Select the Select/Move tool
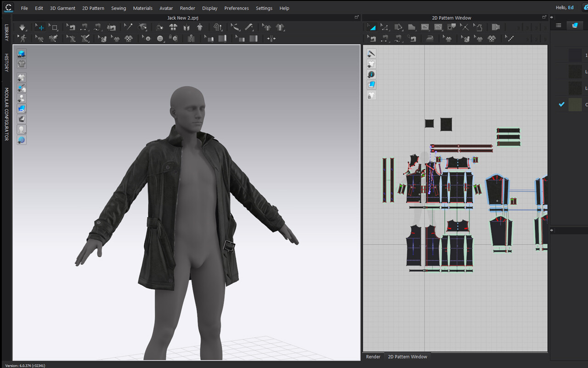Screen dimensions: 588x368 pyautogui.click(x=40, y=27)
